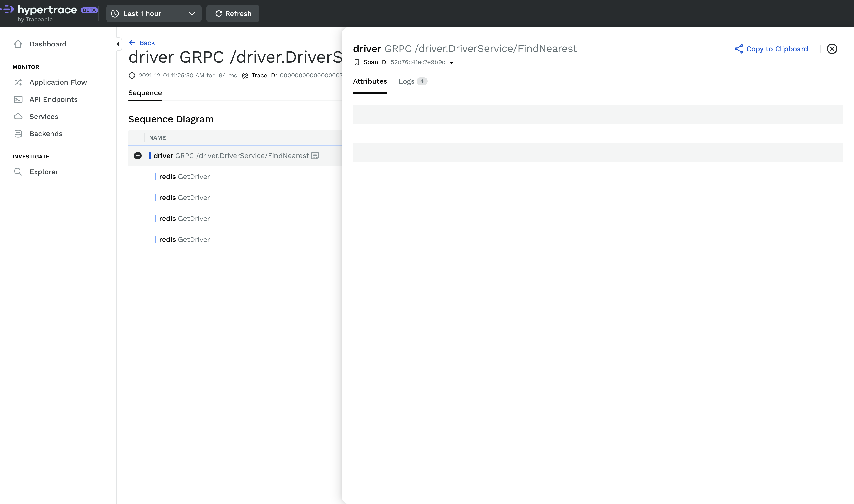Go to Application Flow

point(58,82)
